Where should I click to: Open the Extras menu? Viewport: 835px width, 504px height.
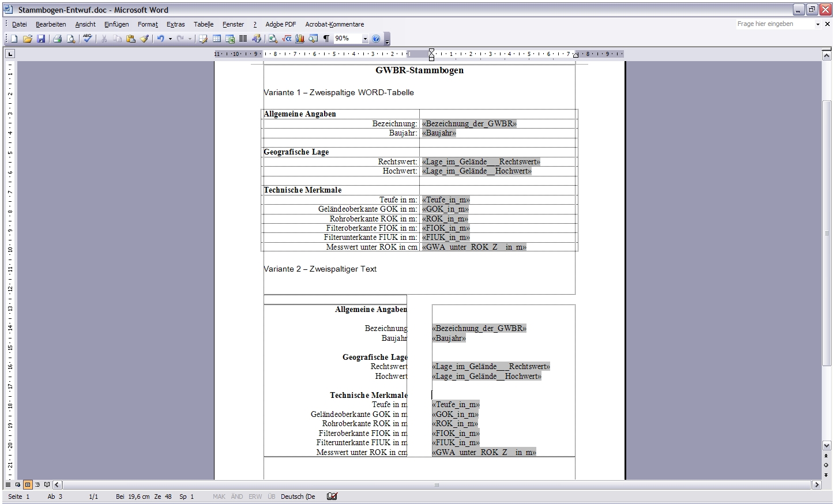[x=176, y=24]
